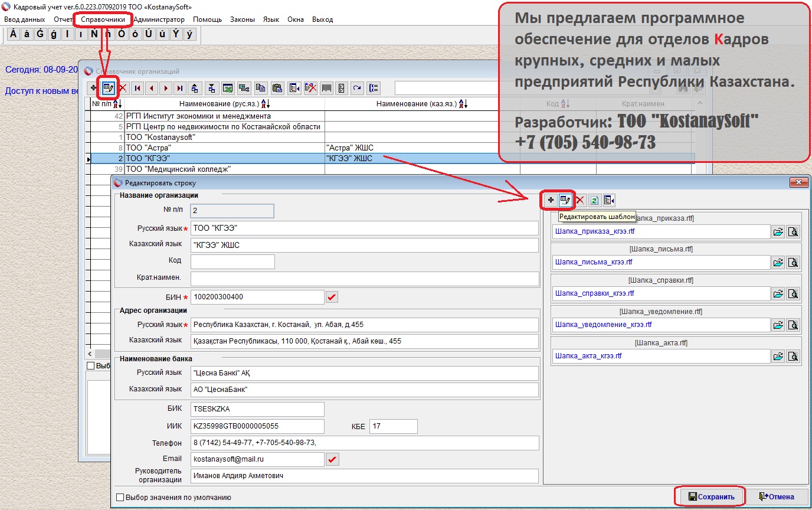812x510 pixels.
Task: Click the 'Отмена' button
Action: (777, 496)
